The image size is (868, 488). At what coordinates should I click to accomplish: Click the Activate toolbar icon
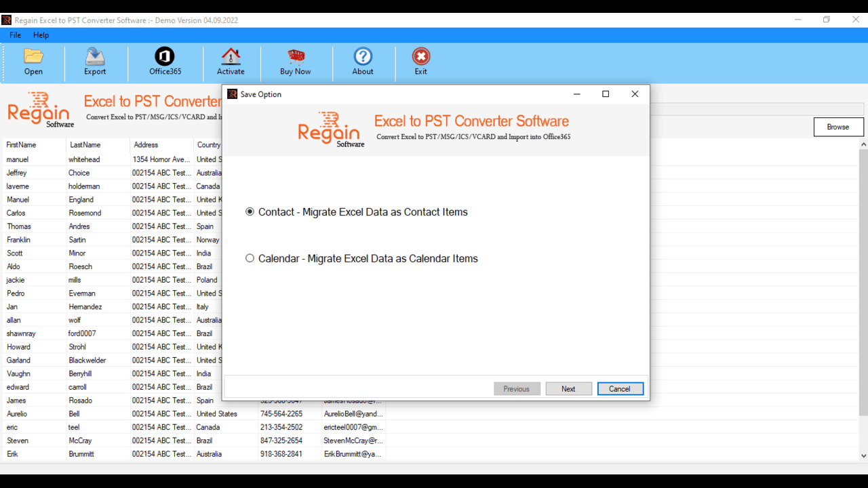(x=231, y=56)
